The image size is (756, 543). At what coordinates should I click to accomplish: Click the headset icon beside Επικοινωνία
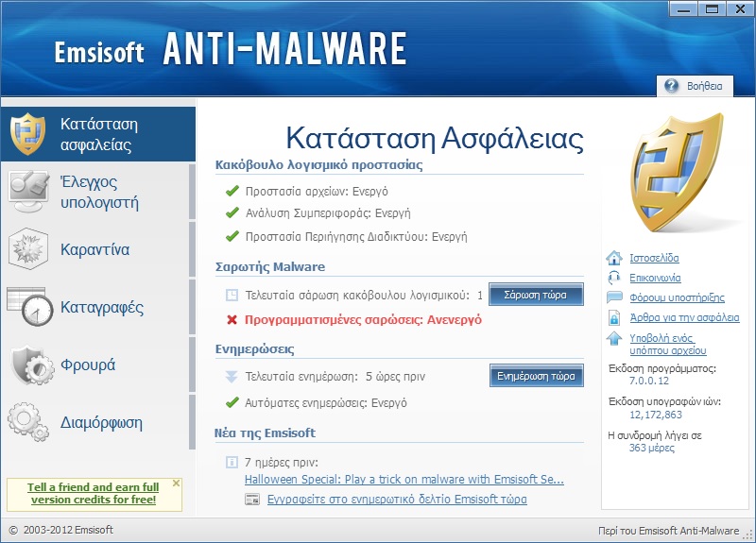tap(614, 278)
